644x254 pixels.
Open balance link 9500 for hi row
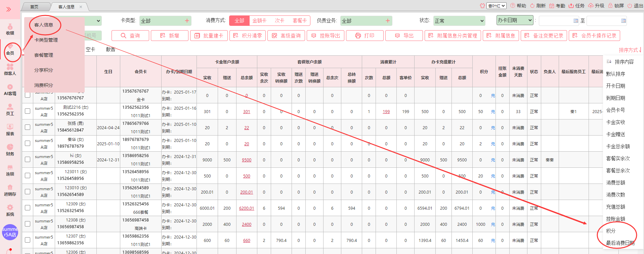pyautogui.click(x=247, y=160)
